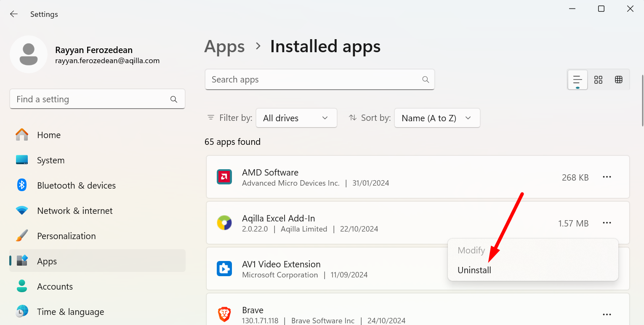This screenshot has width=644, height=325.
Task: Toggle the three-dot menu for Aqilla Excel Add-In
Action: pos(607,223)
